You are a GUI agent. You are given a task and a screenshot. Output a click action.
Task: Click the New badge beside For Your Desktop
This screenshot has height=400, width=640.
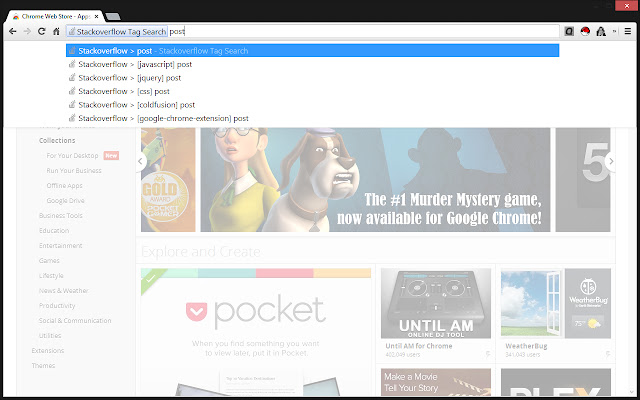tap(111, 156)
